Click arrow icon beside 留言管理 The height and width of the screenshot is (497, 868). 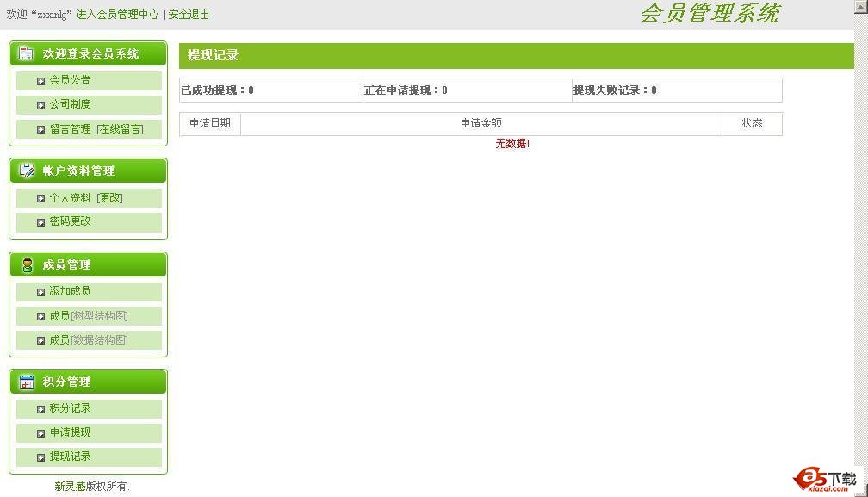point(40,129)
